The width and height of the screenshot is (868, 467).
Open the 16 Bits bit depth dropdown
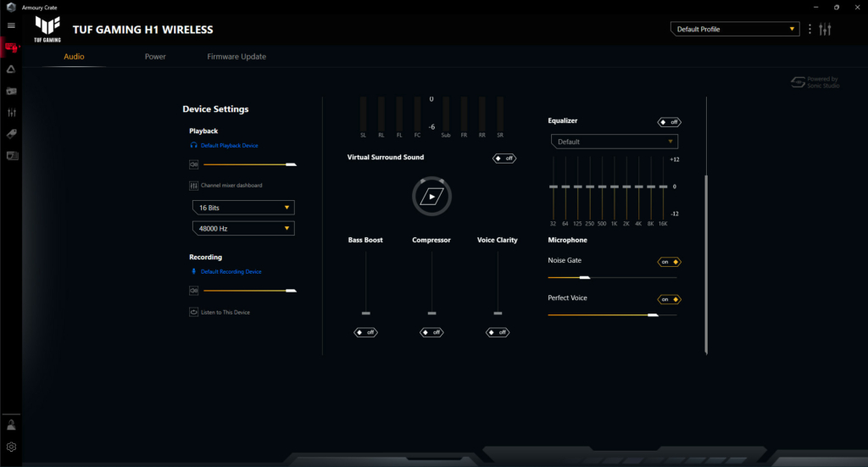click(242, 208)
